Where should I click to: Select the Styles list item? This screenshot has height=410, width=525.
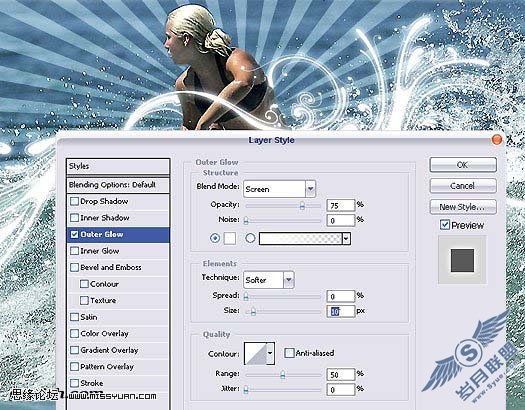[118, 166]
